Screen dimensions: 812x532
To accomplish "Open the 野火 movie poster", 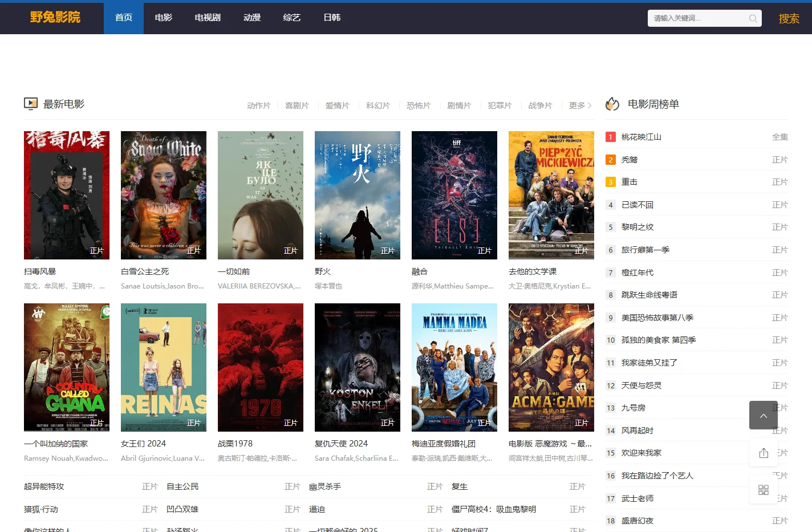I will coord(358,195).
